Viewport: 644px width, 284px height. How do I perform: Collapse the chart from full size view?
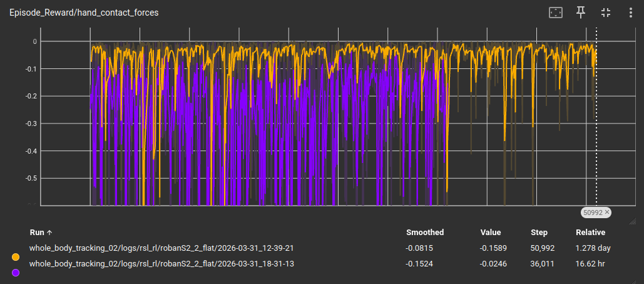coord(605,13)
